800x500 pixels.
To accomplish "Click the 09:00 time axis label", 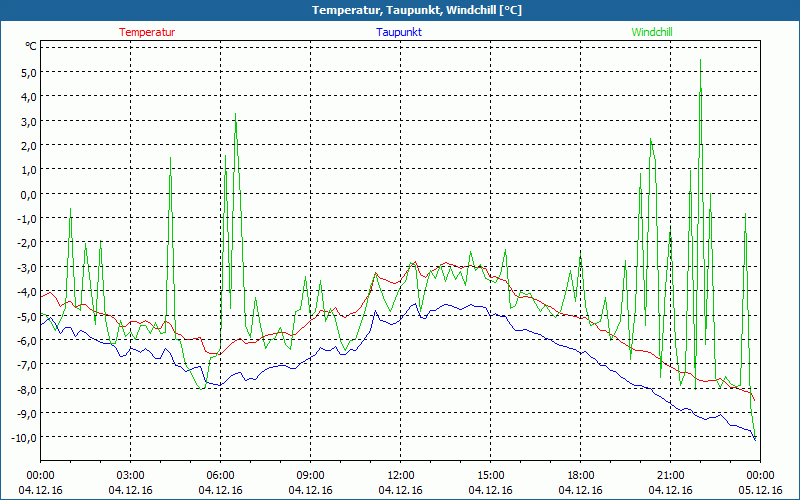I will click(310, 476).
